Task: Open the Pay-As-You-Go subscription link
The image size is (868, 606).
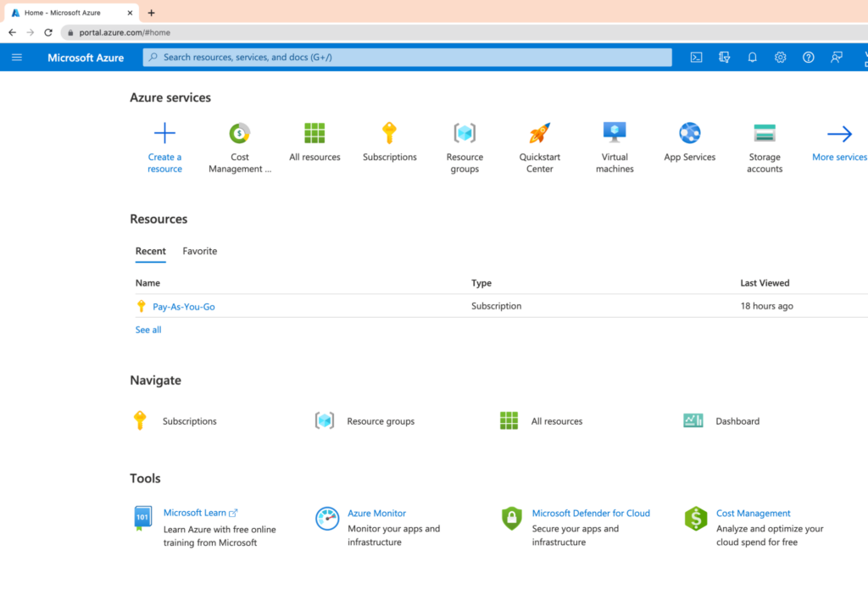Action: [184, 307]
